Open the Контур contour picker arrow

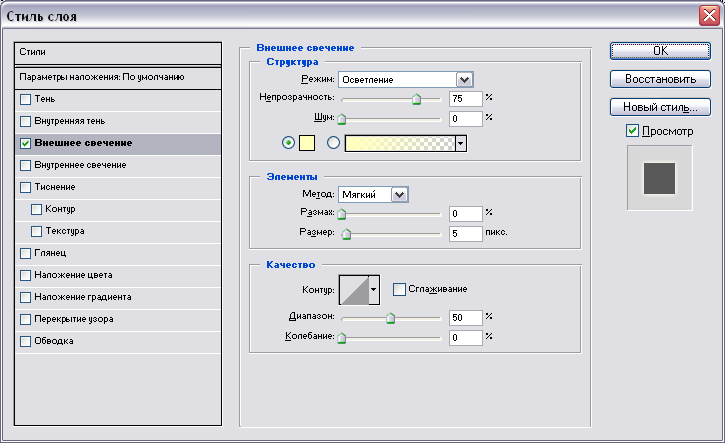click(374, 290)
